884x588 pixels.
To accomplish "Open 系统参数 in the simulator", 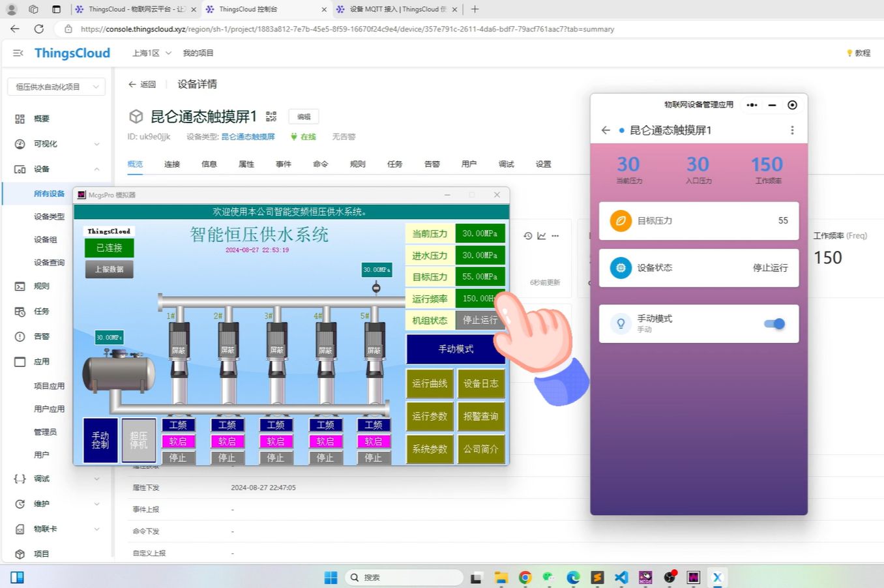I will click(430, 449).
